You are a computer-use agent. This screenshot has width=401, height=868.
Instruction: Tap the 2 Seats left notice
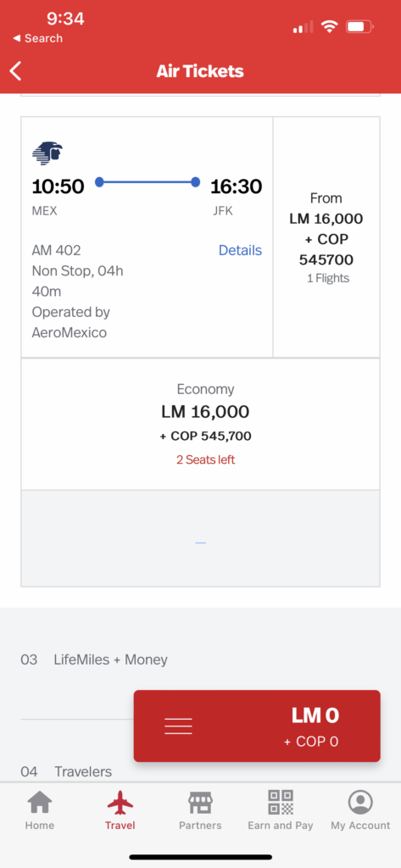[x=205, y=460]
